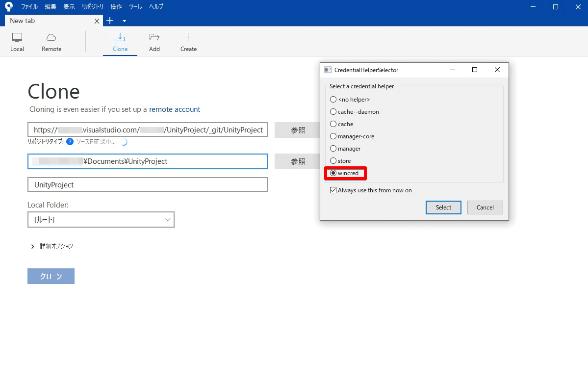Open a new tab with plus icon
Screen dimensions: 588x390
coord(110,21)
